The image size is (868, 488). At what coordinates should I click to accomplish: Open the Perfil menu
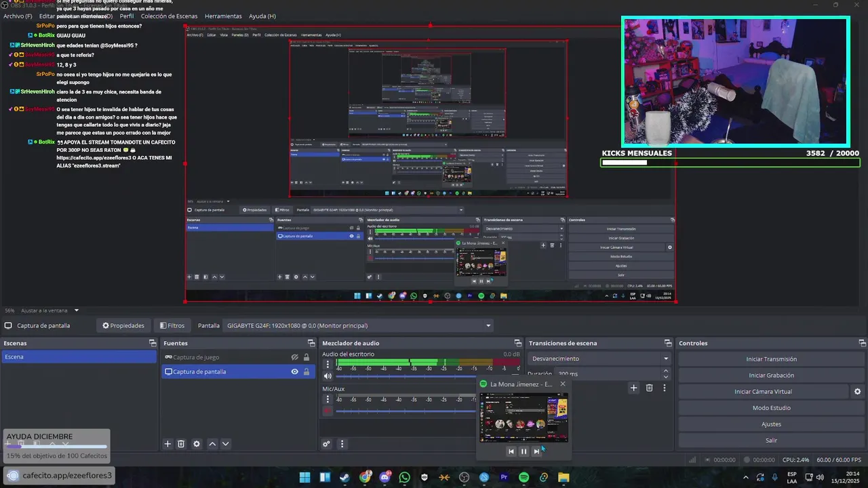click(x=127, y=16)
